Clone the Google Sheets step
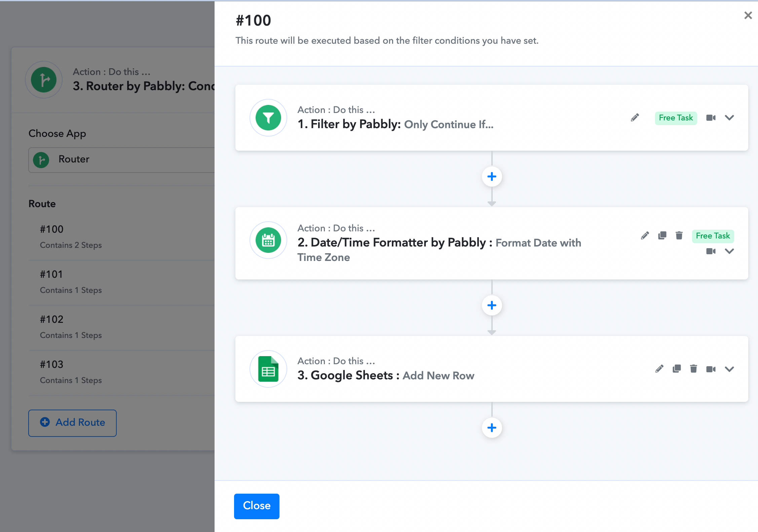Screen dimensions: 758x532 676,369
